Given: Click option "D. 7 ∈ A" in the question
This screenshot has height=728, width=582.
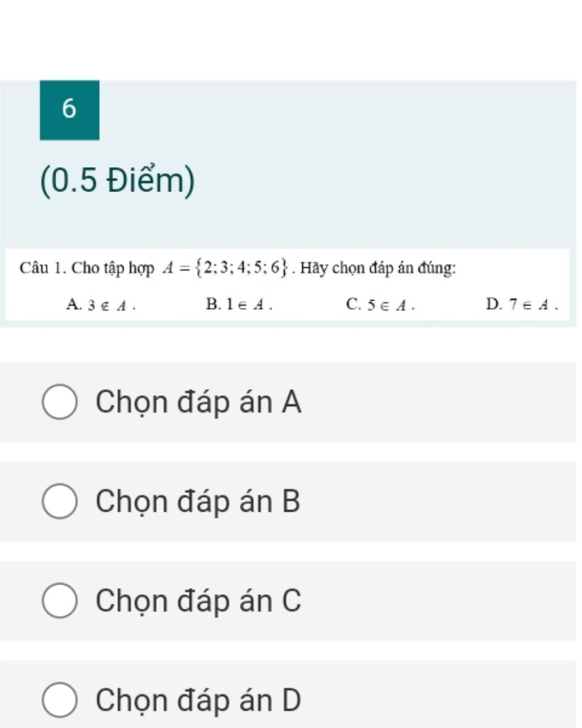Looking at the screenshot, I should point(522,304).
